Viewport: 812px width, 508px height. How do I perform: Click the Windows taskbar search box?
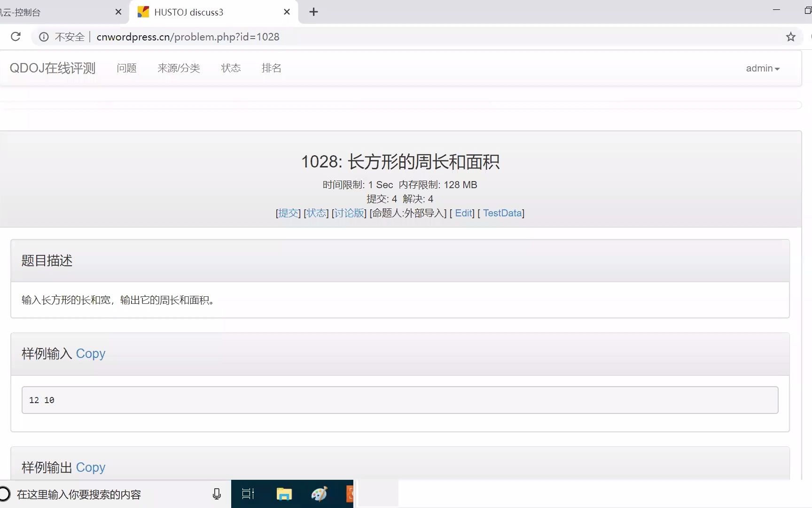115,494
